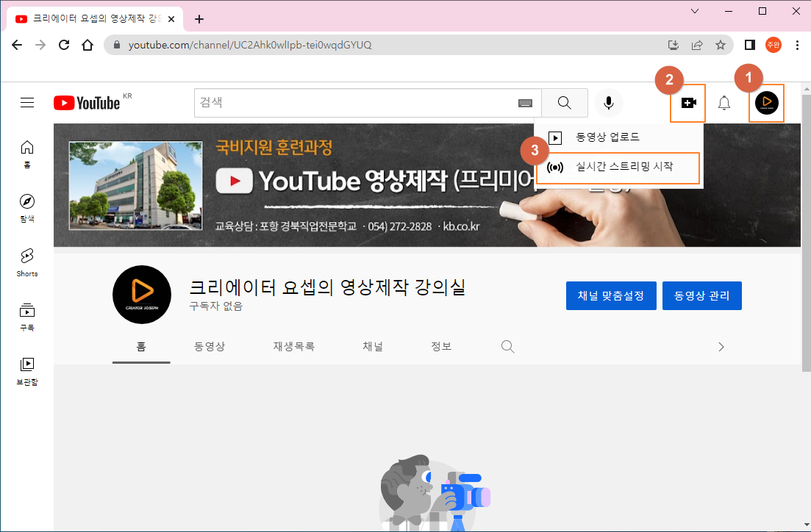Viewport: 811px width, 532px height.
Task: Open the tab search dropdown chevron
Action: (695, 11)
